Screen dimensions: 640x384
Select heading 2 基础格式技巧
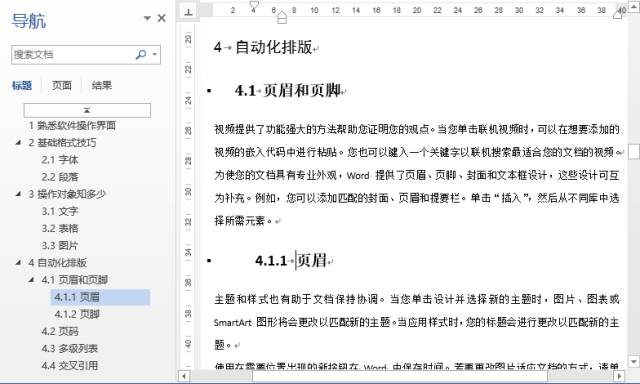point(62,142)
